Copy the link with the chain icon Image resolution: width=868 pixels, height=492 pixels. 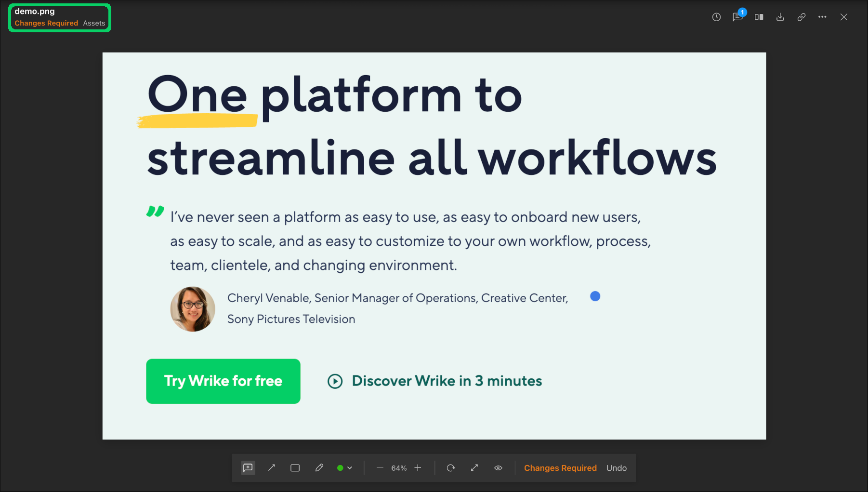802,17
